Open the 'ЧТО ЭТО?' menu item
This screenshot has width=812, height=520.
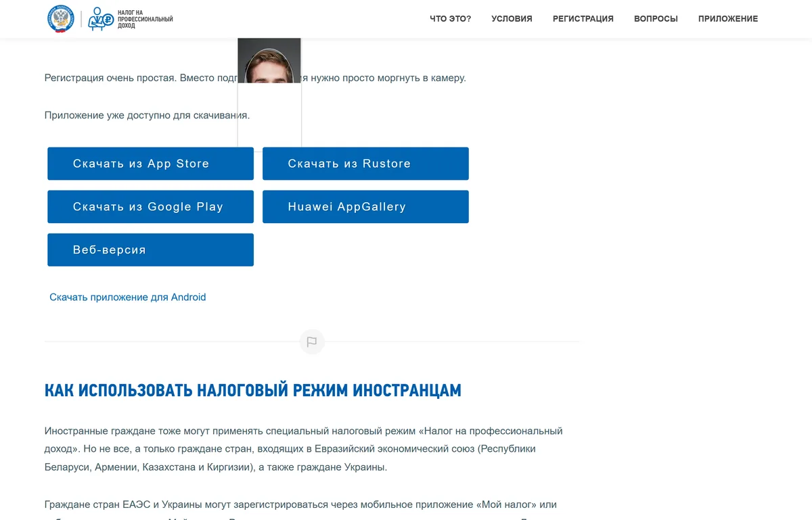coord(451,19)
